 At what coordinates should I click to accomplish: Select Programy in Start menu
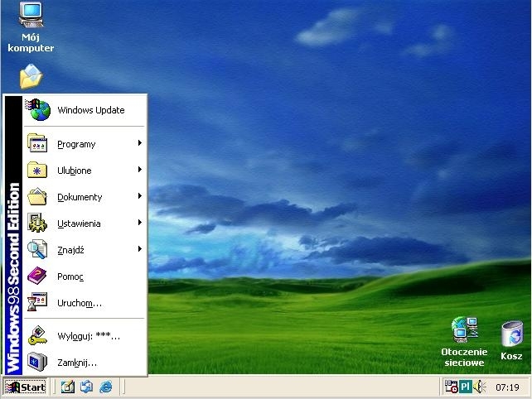85,144
